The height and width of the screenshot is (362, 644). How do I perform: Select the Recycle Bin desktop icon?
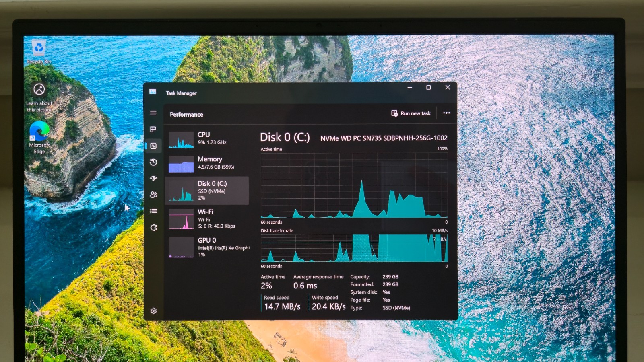point(39,52)
